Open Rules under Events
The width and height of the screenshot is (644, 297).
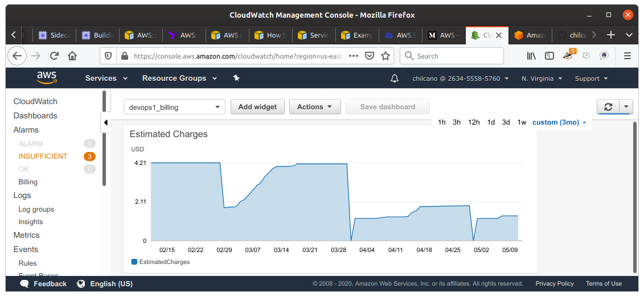pos(27,263)
